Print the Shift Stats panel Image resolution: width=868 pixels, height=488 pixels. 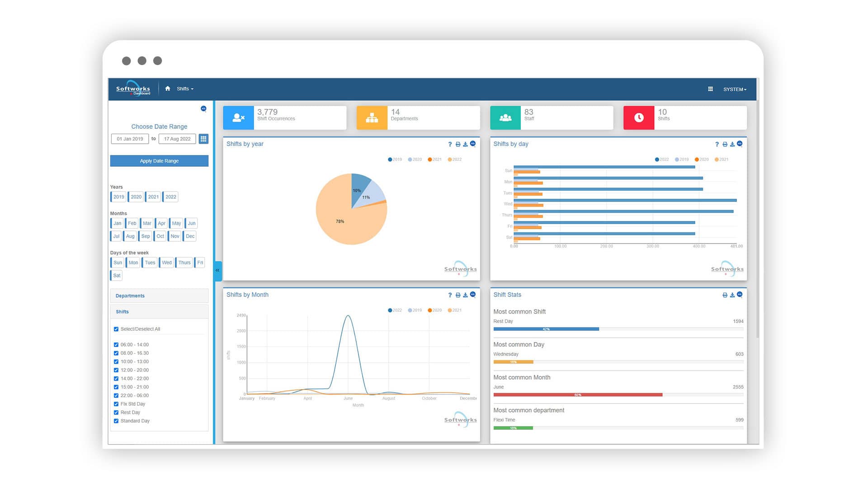(725, 295)
